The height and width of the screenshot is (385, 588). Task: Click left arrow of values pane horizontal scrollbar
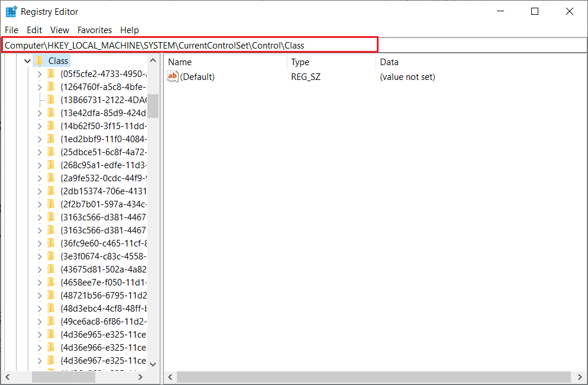170,377
